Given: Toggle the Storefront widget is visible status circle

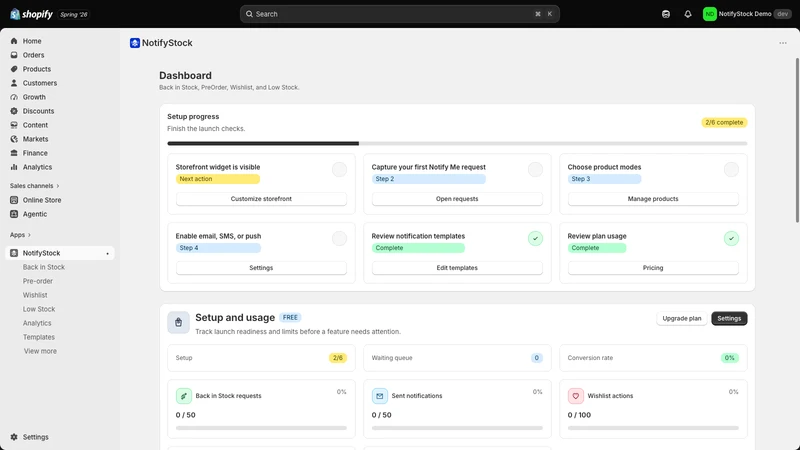Looking at the screenshot, I should point(339,169).
